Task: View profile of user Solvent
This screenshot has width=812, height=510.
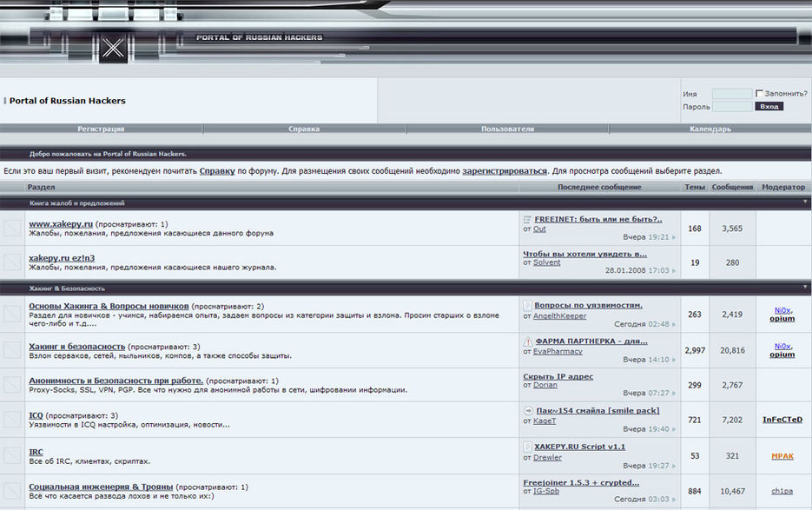Action: [x=547, y=262]
